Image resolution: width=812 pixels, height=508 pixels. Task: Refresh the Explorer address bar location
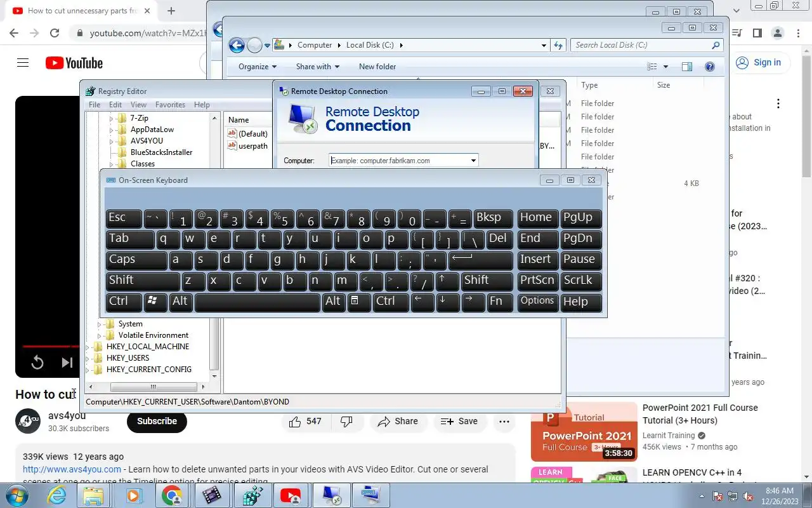coord(558,45)
